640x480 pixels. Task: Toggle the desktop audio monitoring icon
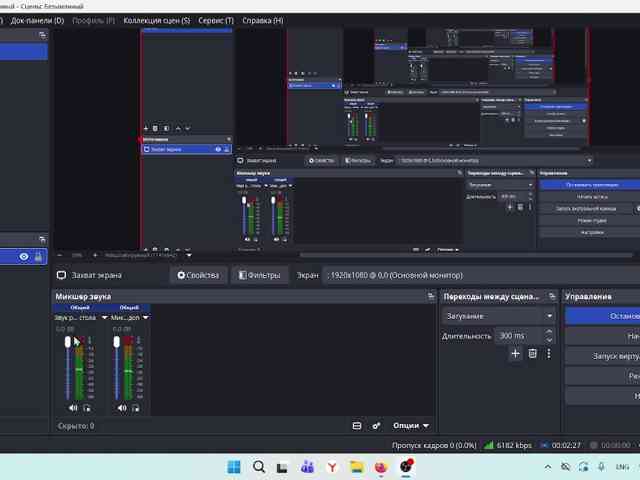pos(87,408)
